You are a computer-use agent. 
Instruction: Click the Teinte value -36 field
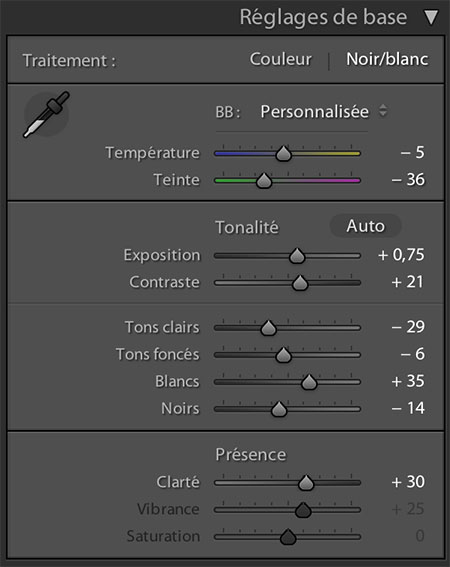pos(408,180)
